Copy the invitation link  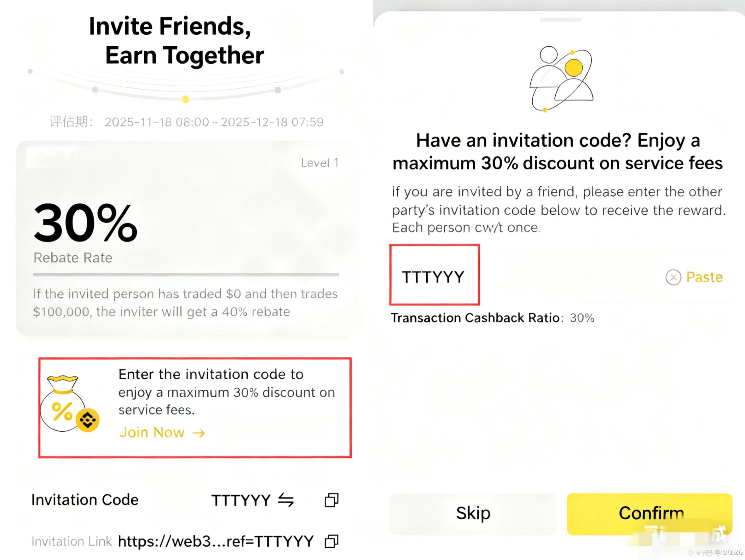coord(332,541)
